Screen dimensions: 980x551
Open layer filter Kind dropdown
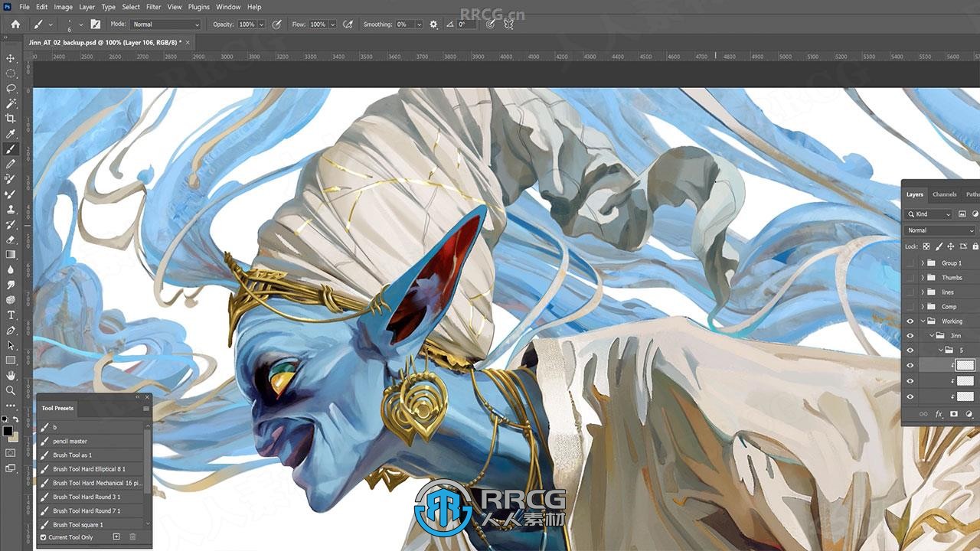pos(929,214)
